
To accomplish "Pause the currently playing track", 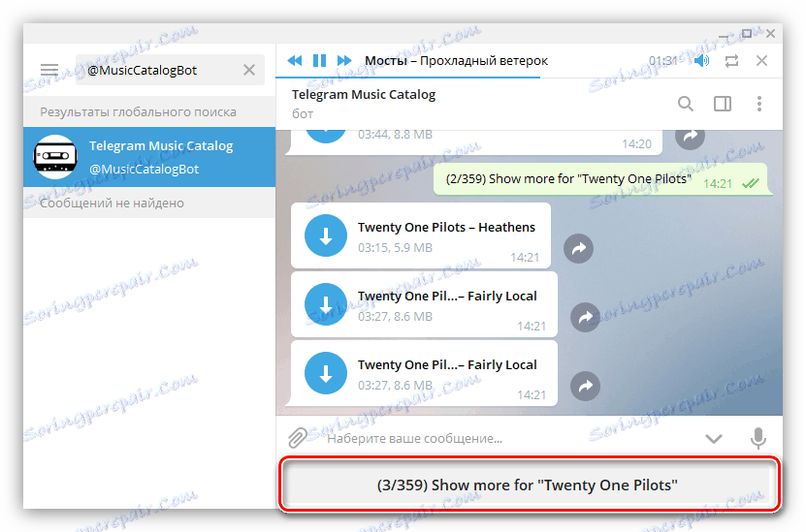I will pyautogui.click(x=319, y=61).
